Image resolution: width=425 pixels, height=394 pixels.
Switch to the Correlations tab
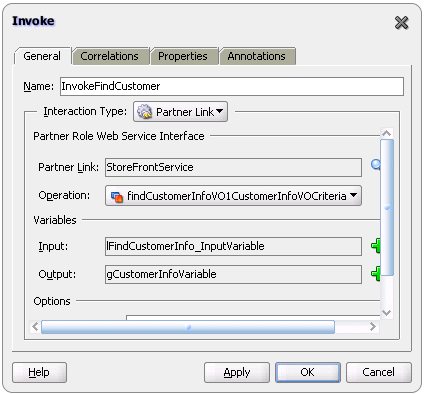click(x=110, y=56)
